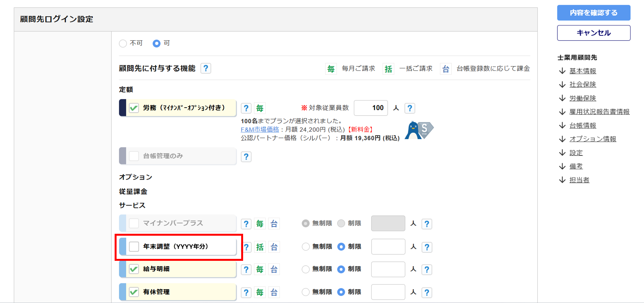Check the マイナンバープラス checkbox

[134, 223]
